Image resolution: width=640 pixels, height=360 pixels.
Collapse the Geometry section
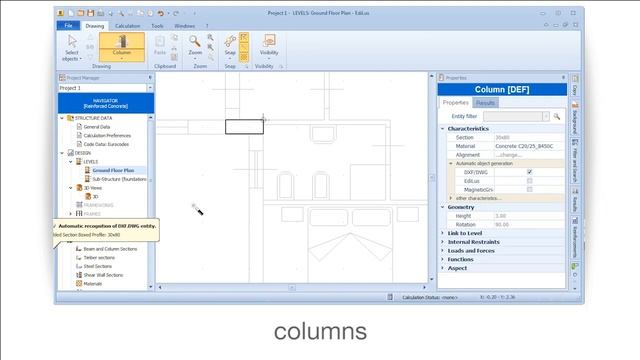coord(442,207)
